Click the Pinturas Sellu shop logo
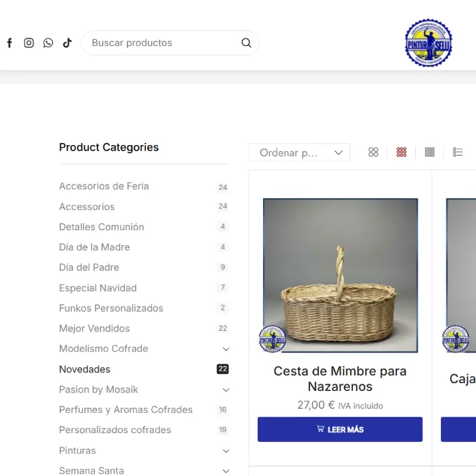Screen dimensions: 476x476 [428, 42]
